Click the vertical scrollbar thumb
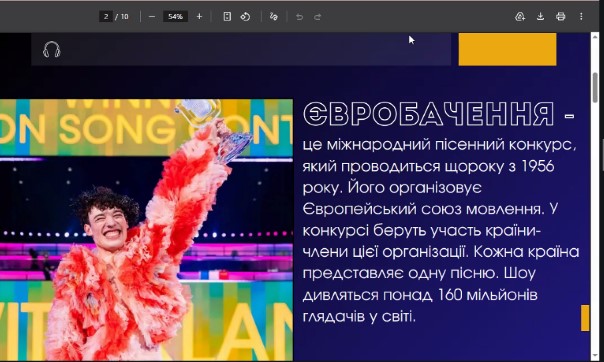 (x=595, y=87)
